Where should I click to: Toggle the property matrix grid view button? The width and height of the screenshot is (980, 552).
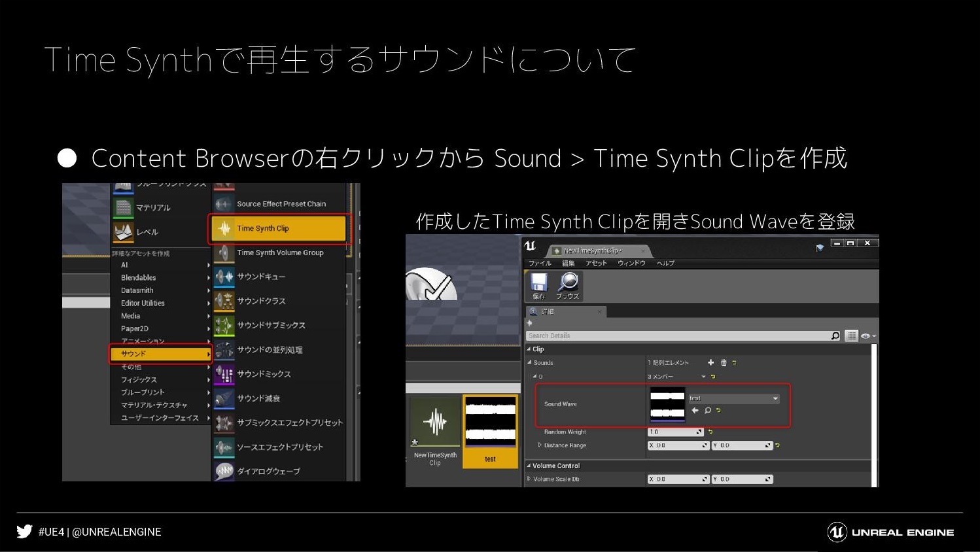pos(851,336)
